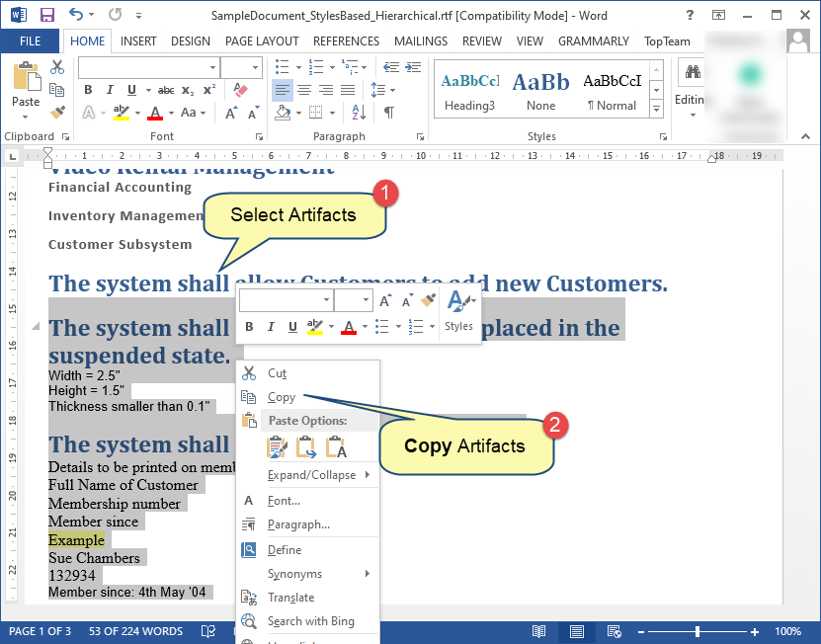Click the font name box in the mini toolbar
This screenshot has height=644, width=821.
tap(286, 300)
